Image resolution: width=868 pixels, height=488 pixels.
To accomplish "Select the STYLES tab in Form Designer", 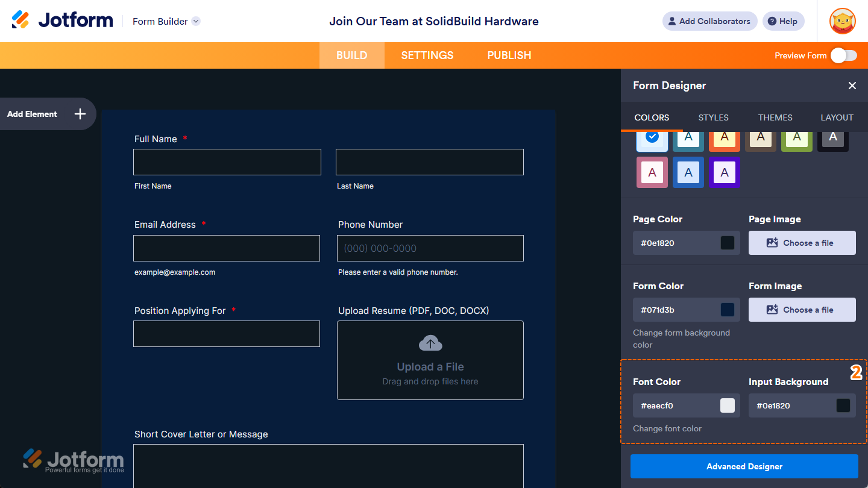I will point(714,117).
